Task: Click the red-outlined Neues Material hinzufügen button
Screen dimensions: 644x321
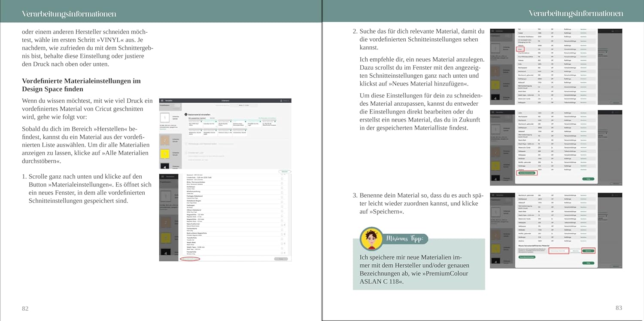Action: pyautogui.click(x=526, y=173)
